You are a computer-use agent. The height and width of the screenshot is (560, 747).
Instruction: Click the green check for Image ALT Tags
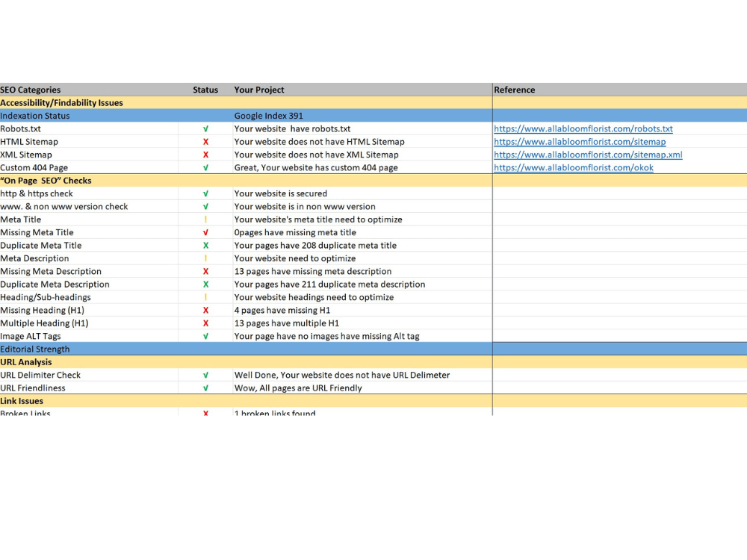[x=206, y=336]
